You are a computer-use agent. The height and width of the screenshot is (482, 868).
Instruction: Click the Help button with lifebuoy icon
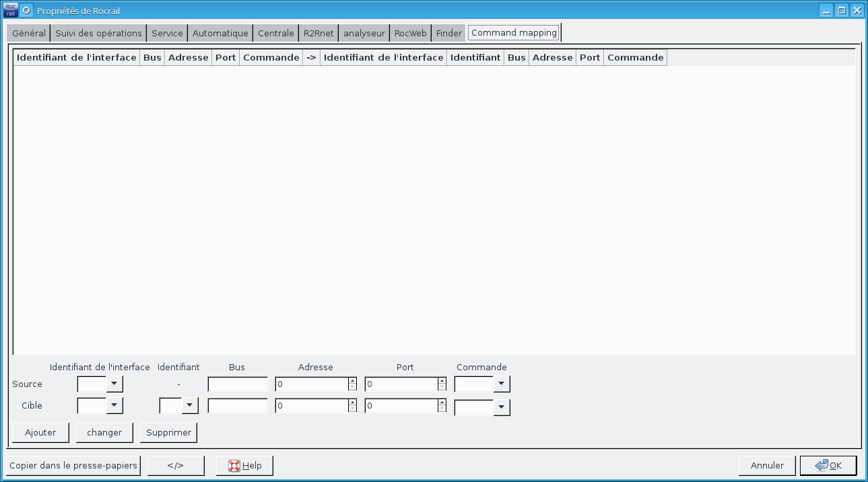[x=244, y=466]
